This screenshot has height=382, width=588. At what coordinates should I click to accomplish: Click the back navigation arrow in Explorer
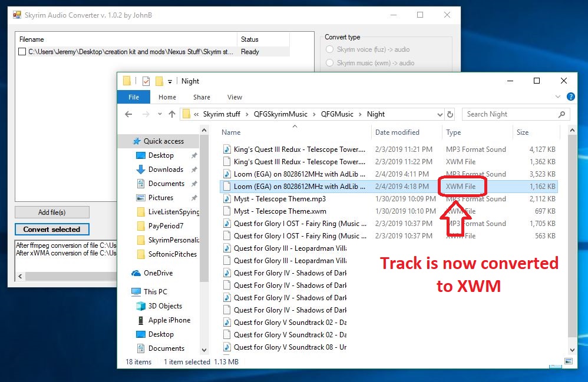[x=128, y=114]
